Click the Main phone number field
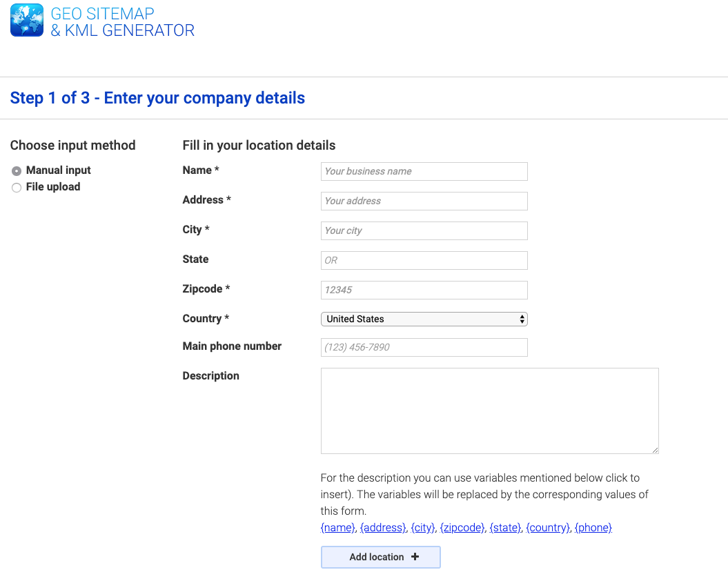The width and height of the screenshot is (728, 581). 424,347
